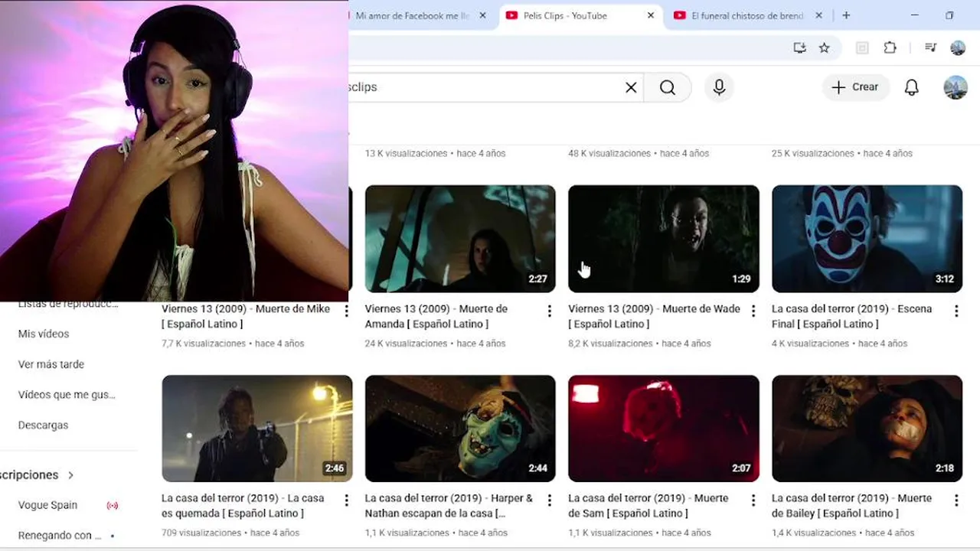
Task: Open Viernes 13 Muerte de Wade title
Action: 655,316
